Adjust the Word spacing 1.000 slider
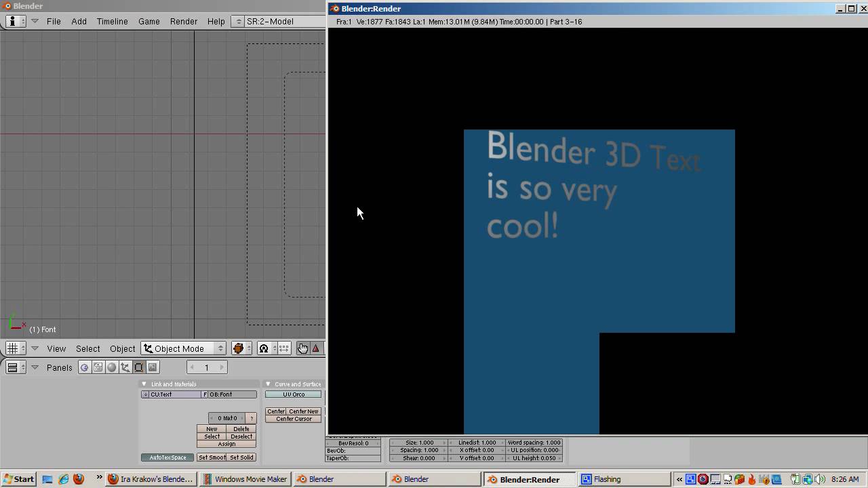Viewport: 868px width, 488px height. 534,443
